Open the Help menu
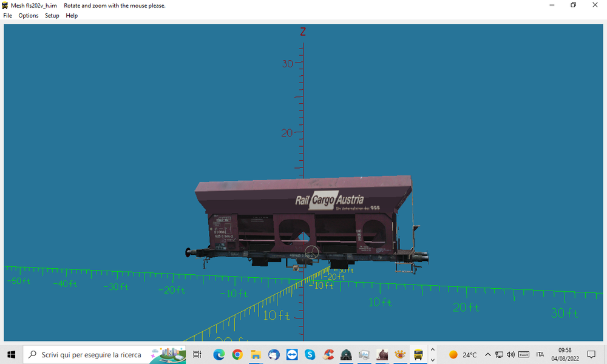The image size is (607, 364). pyautogui.click(x=72, y=16)
